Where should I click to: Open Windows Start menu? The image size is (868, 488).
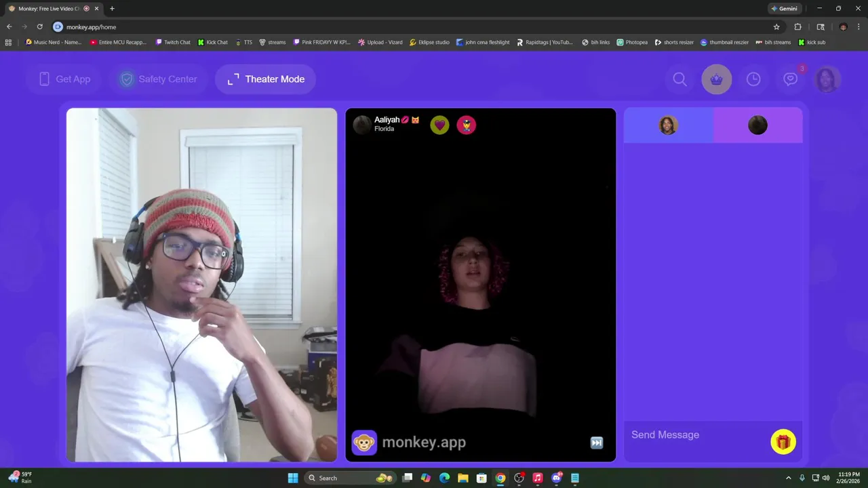(293, 478)
